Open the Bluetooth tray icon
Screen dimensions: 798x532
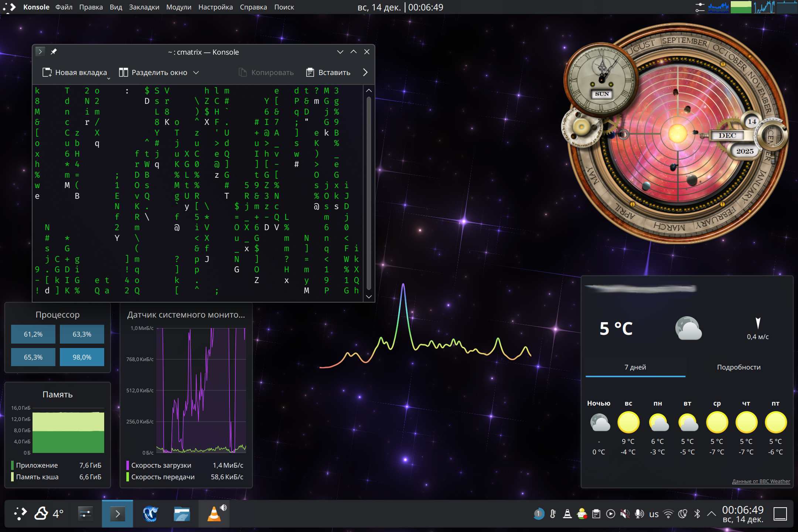coord(697,514)
